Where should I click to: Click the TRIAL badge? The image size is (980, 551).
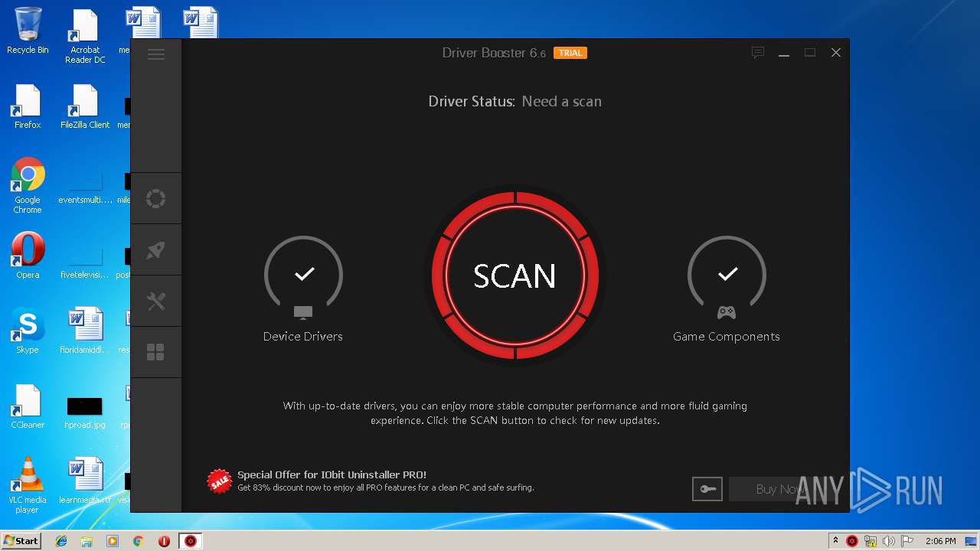[x=570, y=53]
